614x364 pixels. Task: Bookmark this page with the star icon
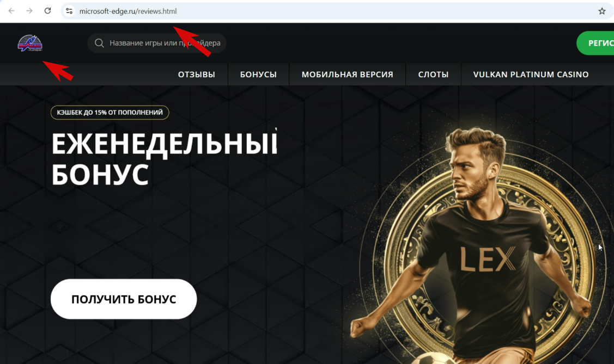coord(602,11)
